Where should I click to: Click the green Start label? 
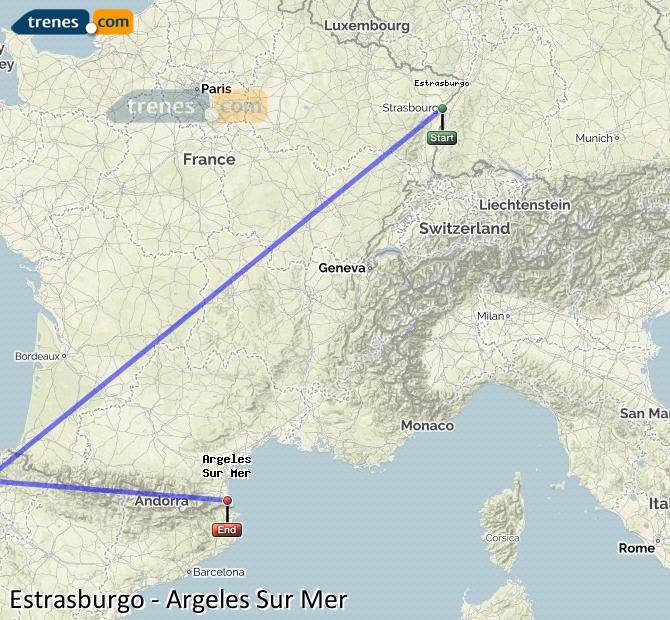[x=442, y=138]
